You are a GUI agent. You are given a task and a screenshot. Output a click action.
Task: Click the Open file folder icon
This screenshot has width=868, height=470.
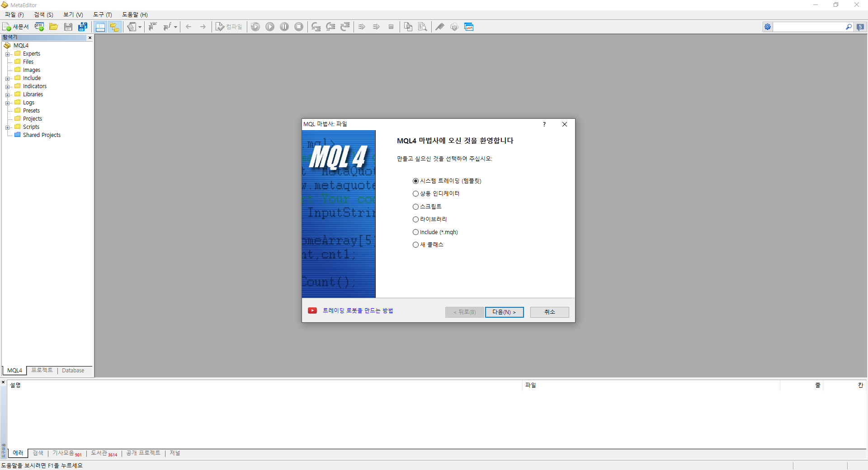(x=54, y=27)
